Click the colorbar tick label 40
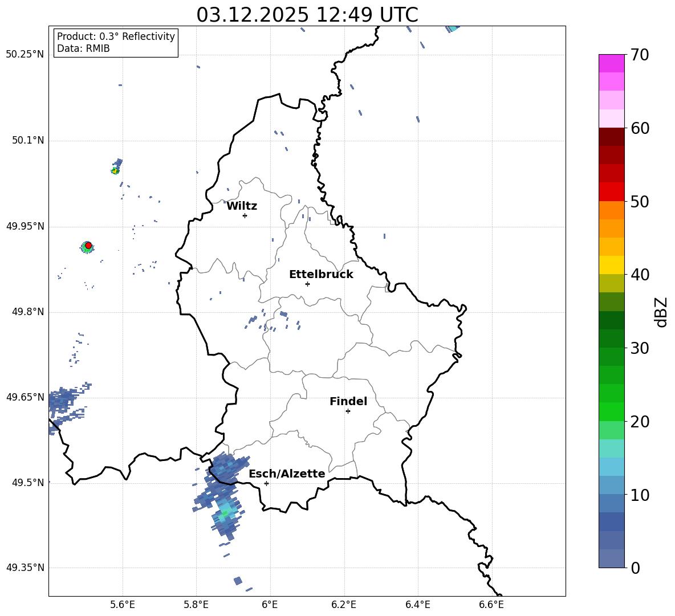Image resolution: width=675 pixels, height=616 pixels. [640, 275]
